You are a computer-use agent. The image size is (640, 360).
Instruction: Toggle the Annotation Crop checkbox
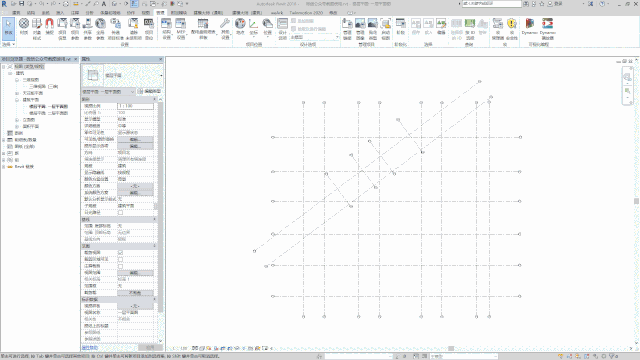pyautogui.click(x=120, y=266)
